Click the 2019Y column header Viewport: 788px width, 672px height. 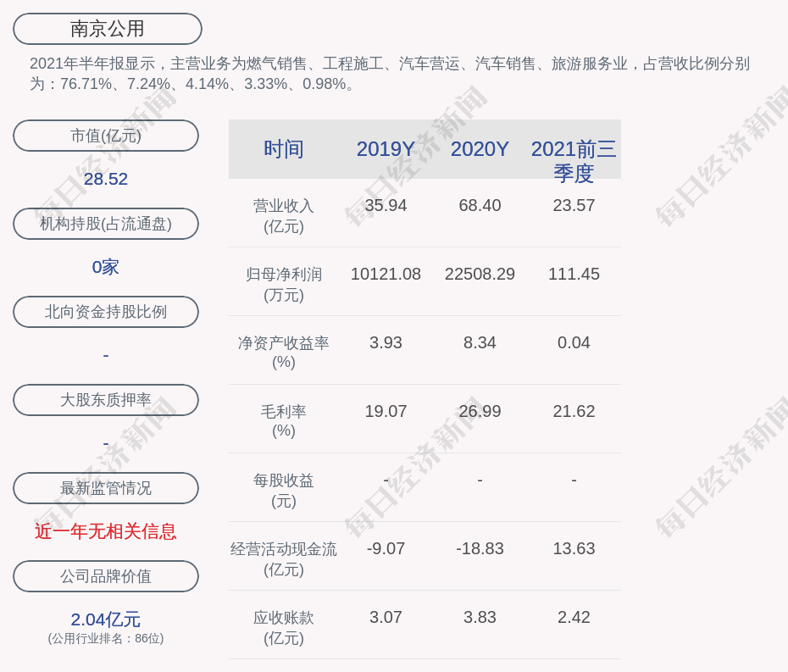coord(386,149)
